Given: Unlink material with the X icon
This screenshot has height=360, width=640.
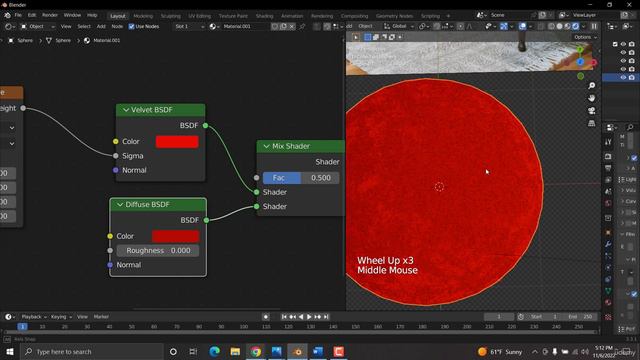Looking at the screenshot, I should 291,27.
